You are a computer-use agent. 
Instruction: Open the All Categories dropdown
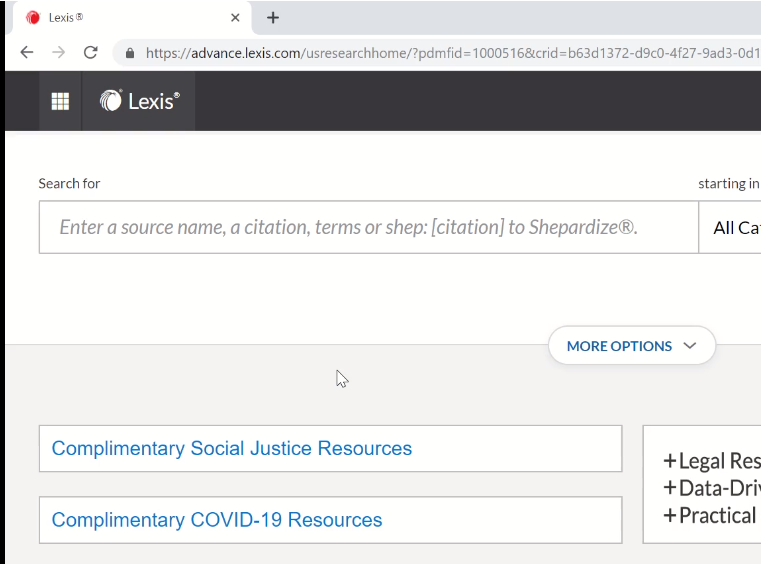pyautogui.click(x=730, y=227)
